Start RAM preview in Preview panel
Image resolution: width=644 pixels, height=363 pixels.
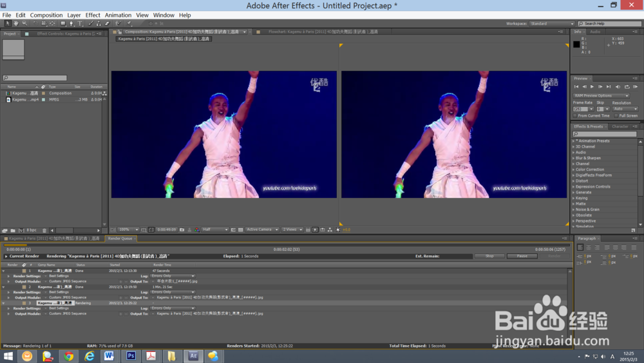pyautogui.click(x=635, y=87)
